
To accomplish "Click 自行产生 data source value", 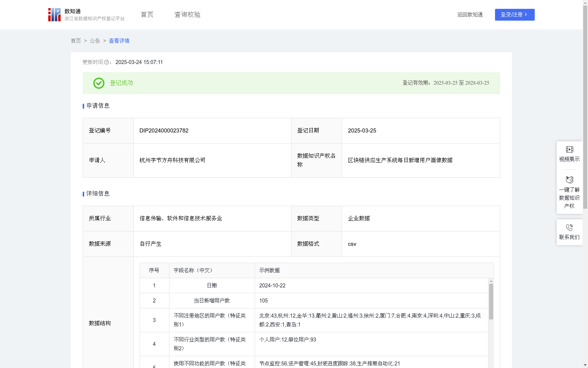I will click(151, 244).
